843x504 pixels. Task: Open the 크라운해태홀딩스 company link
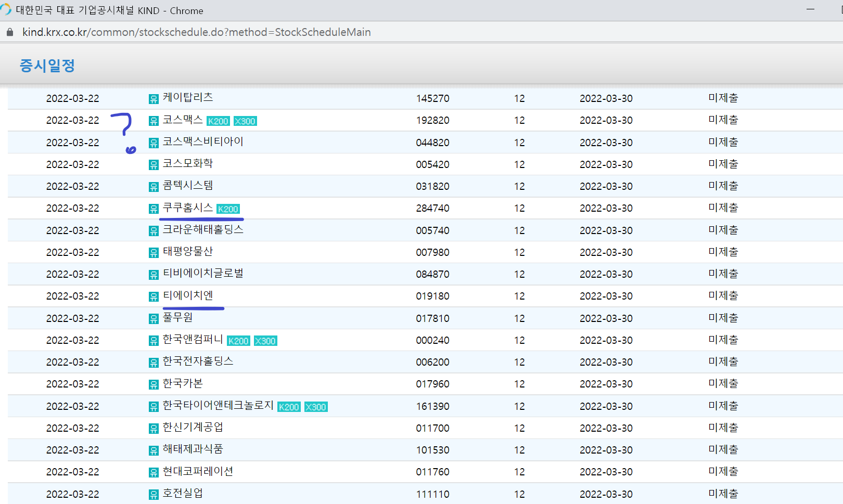click(x=203, y=229)
